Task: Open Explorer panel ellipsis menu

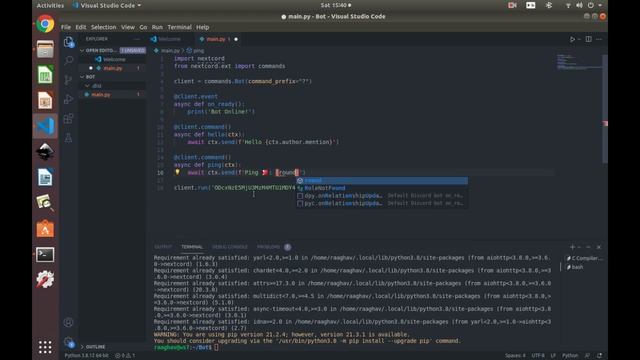Action: [x=137, y=39]
